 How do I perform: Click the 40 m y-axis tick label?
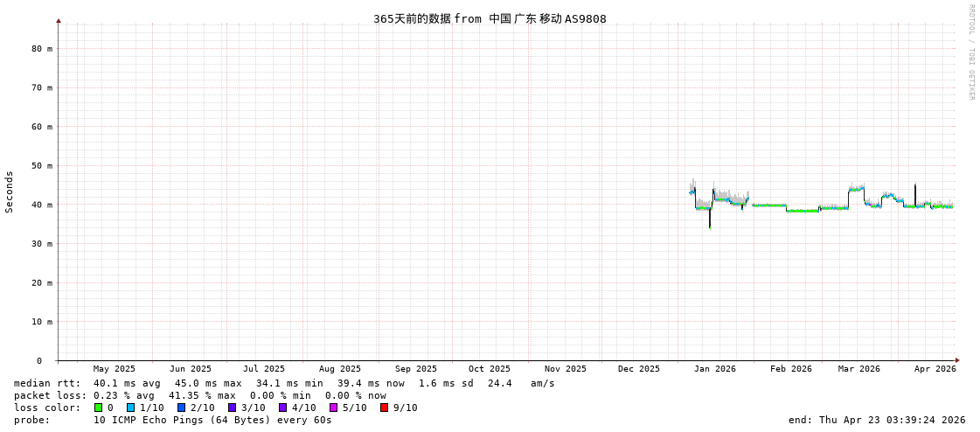(x=42, y=205)
